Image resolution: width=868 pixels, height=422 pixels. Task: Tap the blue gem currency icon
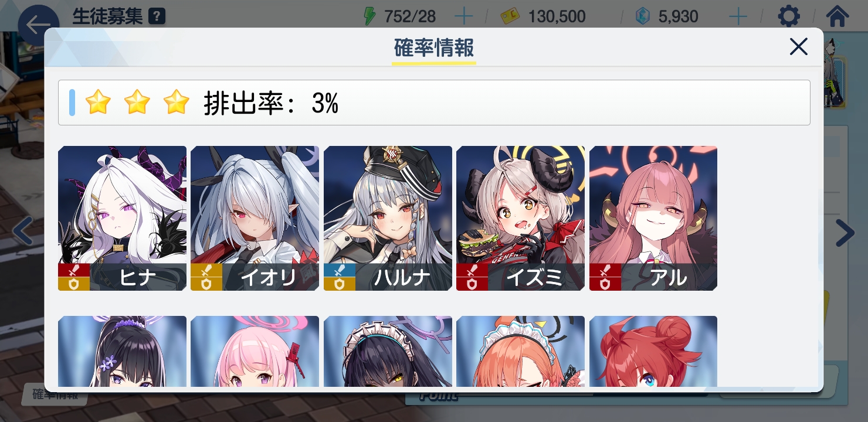[643, 16]
